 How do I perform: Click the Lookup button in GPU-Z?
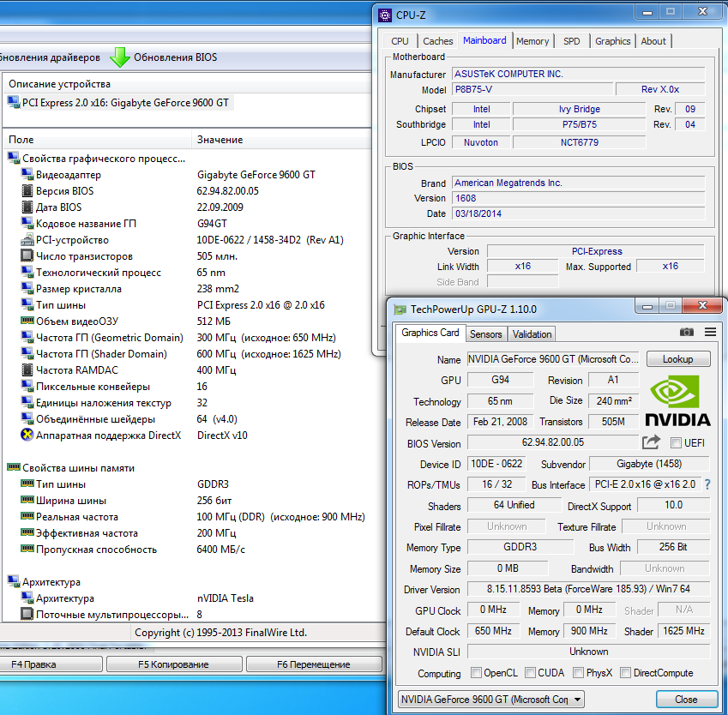pos(678,359)
